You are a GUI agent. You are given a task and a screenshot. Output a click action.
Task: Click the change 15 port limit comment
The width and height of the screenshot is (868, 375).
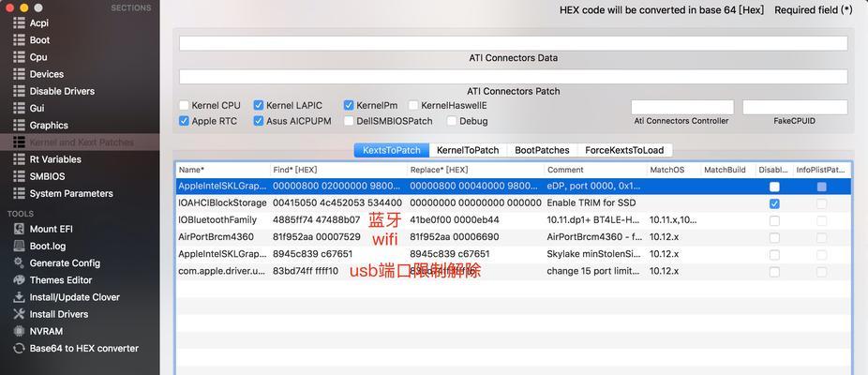coord(593,272)
